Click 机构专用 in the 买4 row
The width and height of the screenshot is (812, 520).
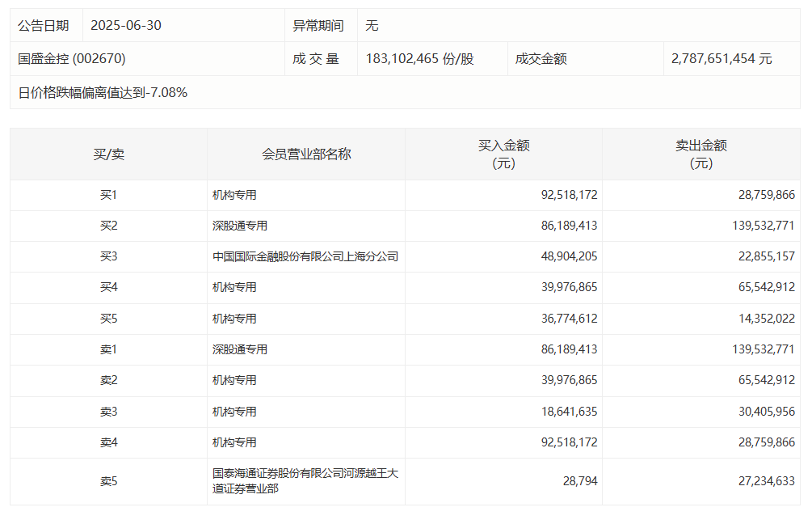(x=234, y=287)
